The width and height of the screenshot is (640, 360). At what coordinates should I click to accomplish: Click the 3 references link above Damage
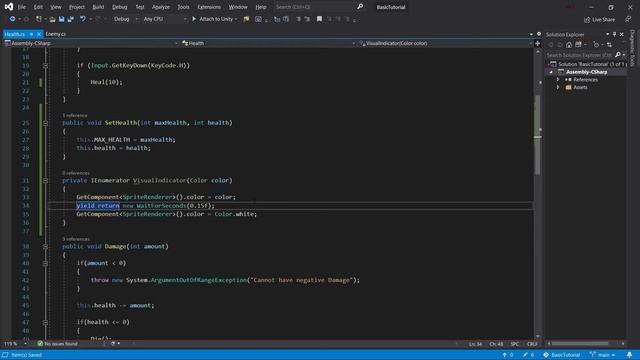tap(76, 239)
